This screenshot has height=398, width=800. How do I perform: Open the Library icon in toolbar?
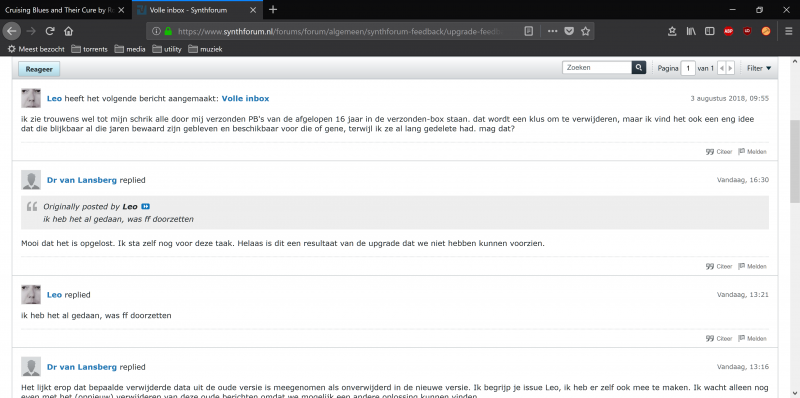(691, 31)
